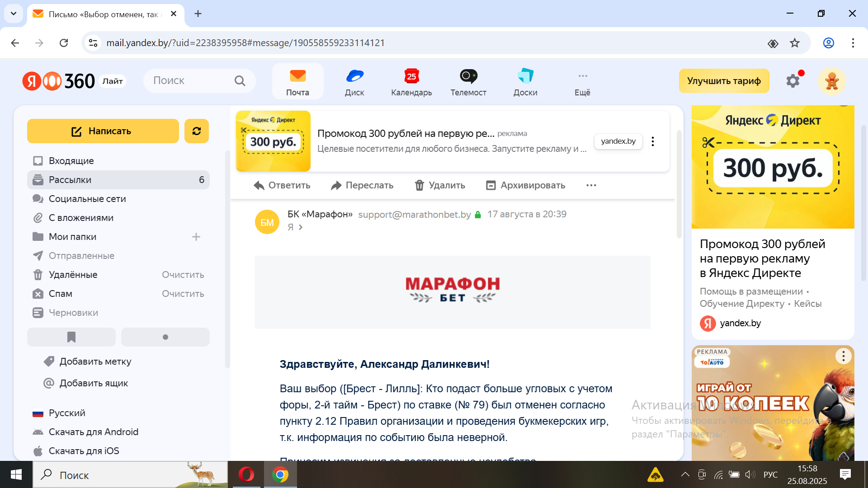Click the Яндекс 360 logo
Screen dimensions: 868x488
point(59,81)
